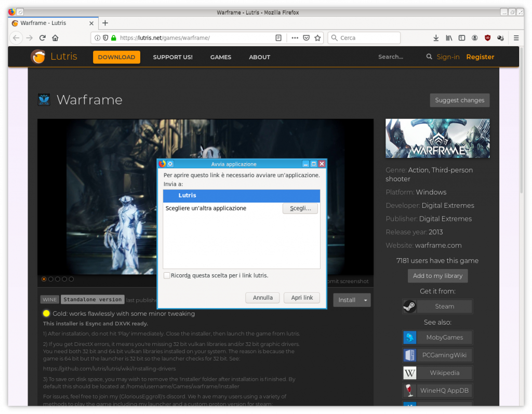Viewport: 532px width, 414px height.
Task: Click the MobyGames icon
Action: (409, 338)
